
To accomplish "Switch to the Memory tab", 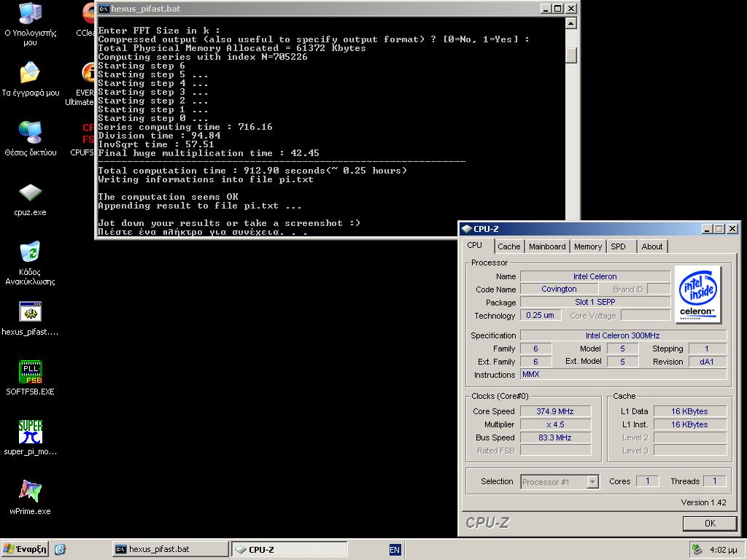I will coord(587,246).
